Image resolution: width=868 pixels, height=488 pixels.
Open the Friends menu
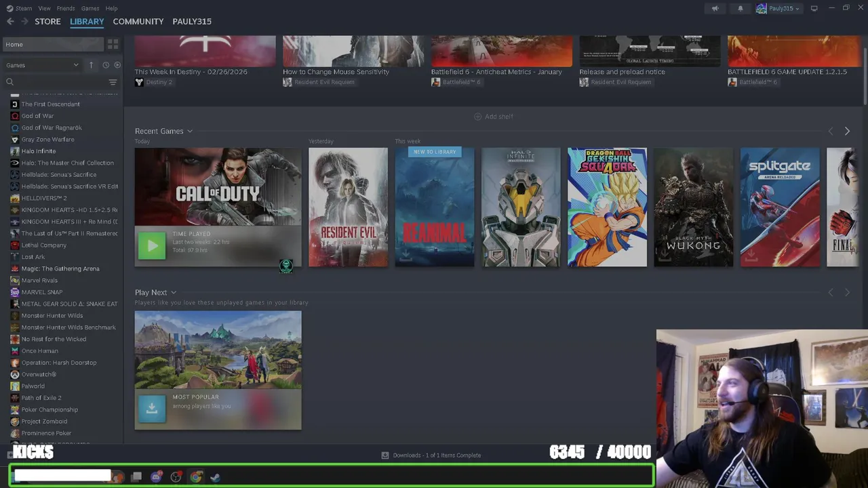(66, 8)
